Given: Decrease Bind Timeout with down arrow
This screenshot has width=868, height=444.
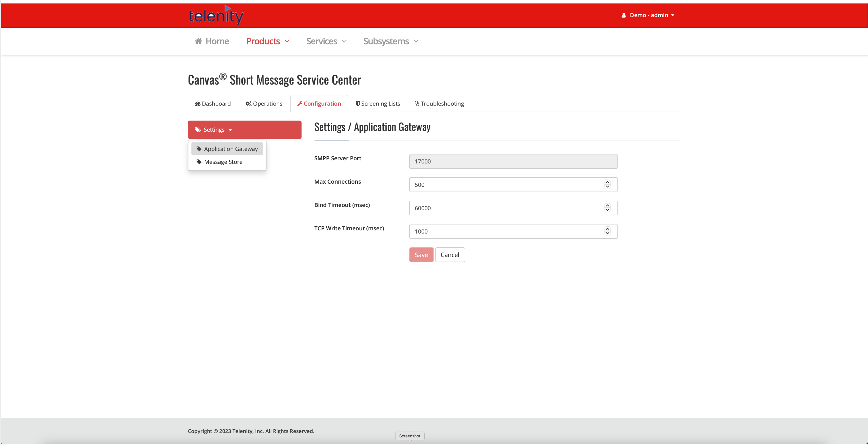Looking at the screenshot, I should (x=607, y=210).
